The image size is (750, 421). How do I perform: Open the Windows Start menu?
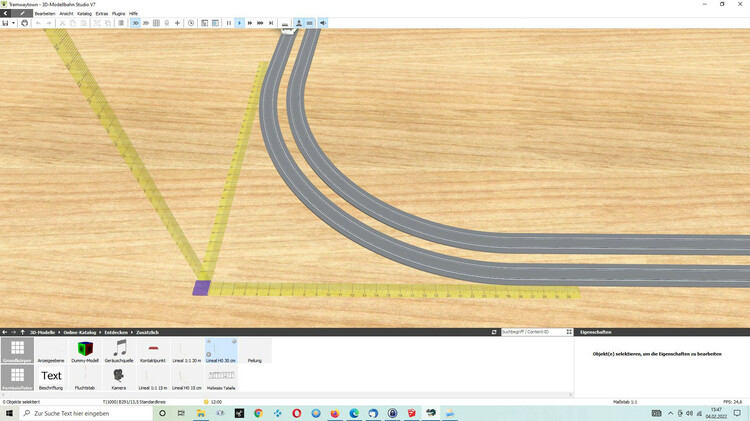(x=9, y=413)
